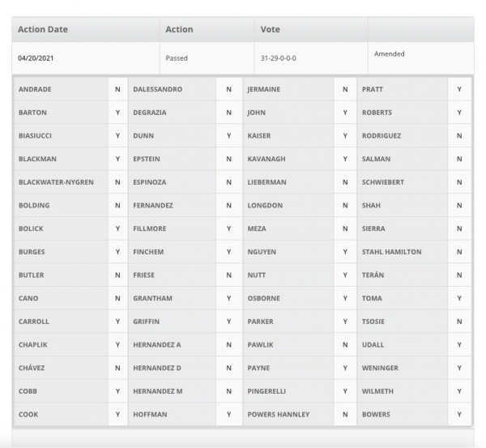Viewport: 486px width, 448px height.
Task: Click the FERNANDEZ name
Action: 153,206
